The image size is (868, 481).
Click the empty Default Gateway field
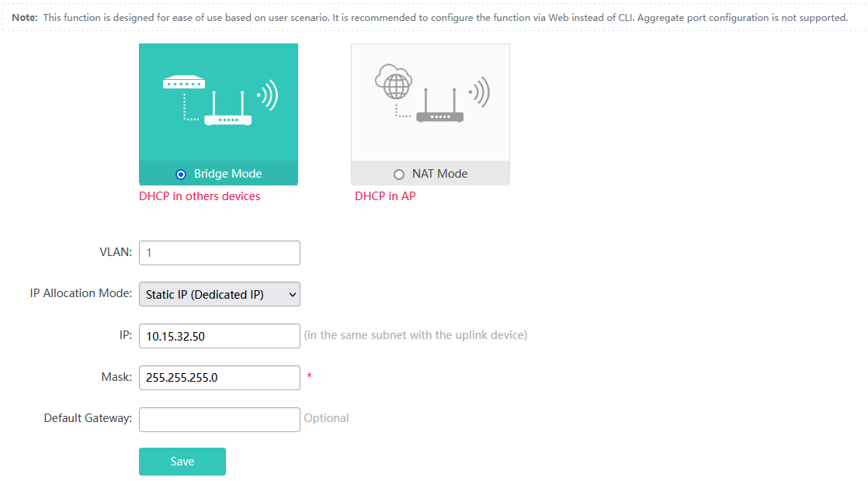click(x=220, y=420)
